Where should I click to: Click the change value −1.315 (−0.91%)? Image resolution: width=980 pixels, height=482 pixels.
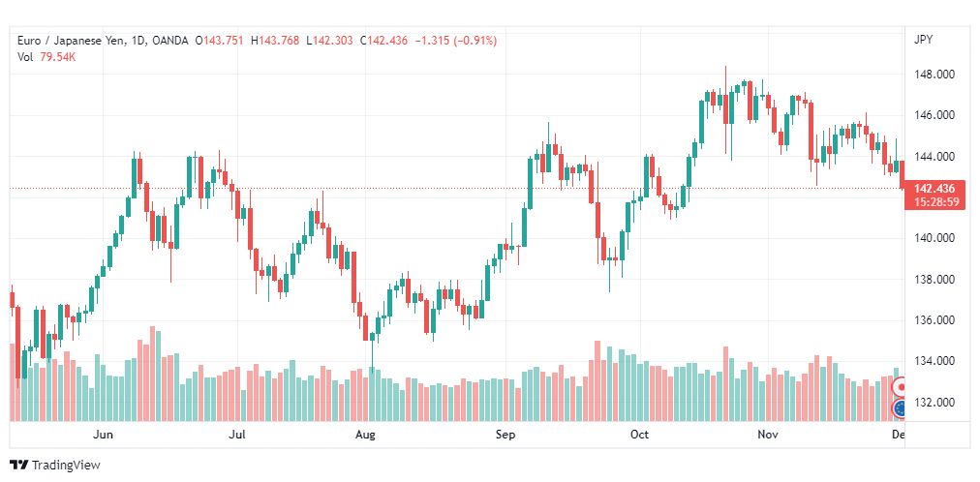point(456,41)
